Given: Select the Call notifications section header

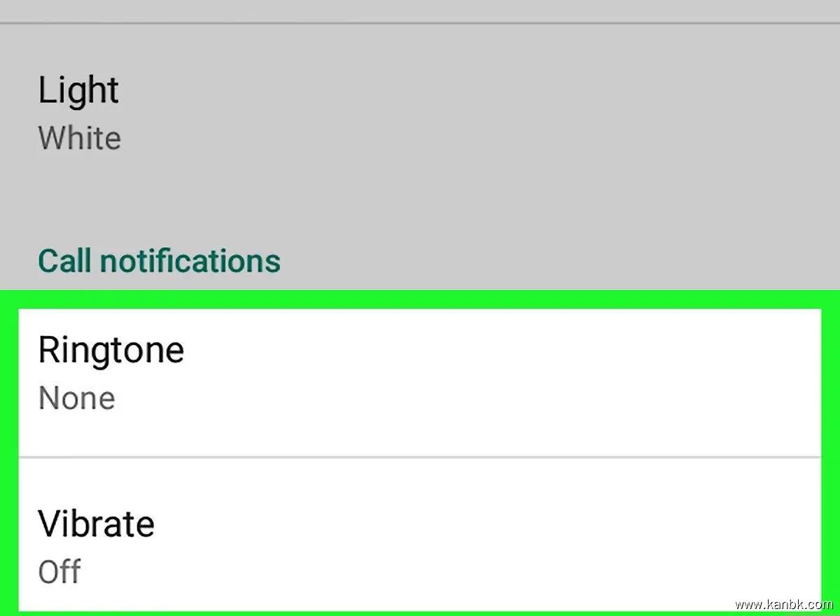Looking at the screenshot, I should click(159, 260).
